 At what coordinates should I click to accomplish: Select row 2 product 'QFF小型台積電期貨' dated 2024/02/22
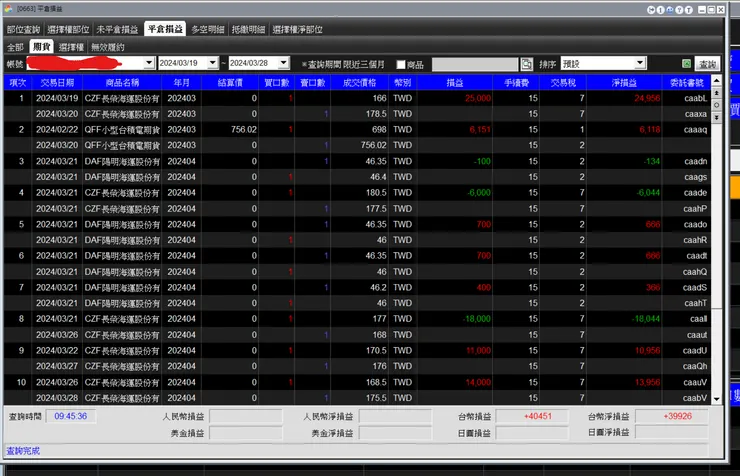coord(122,129)
